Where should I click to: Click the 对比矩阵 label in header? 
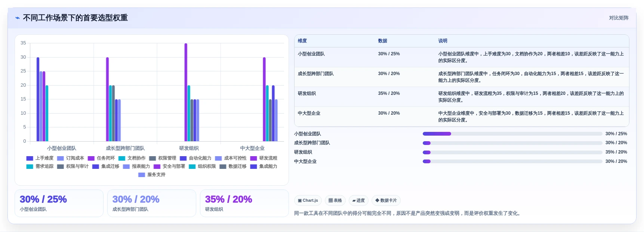tap(619, 18)
